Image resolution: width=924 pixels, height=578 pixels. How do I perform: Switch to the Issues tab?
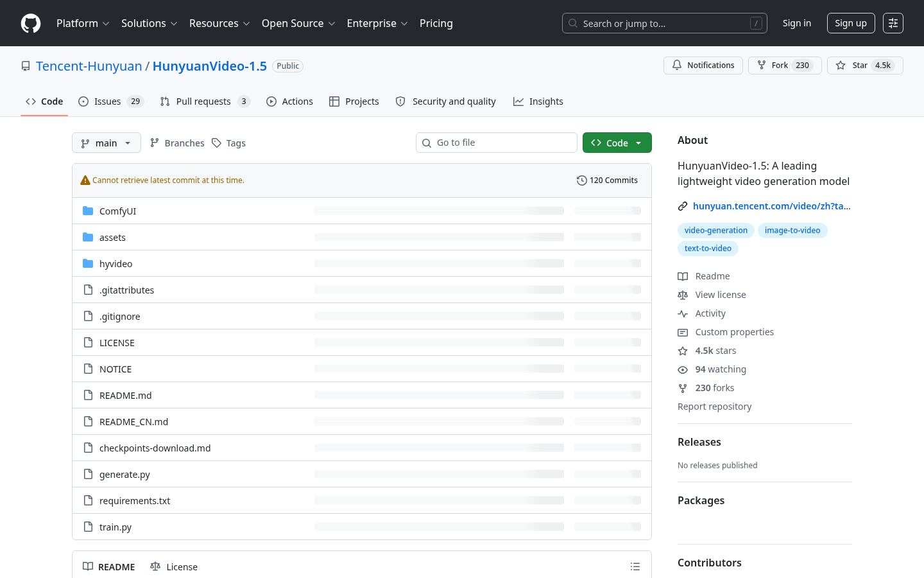[x=111, y=101]
